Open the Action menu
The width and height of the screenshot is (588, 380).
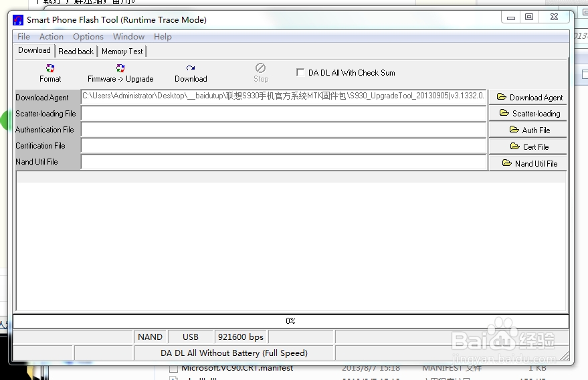[52, 37]
